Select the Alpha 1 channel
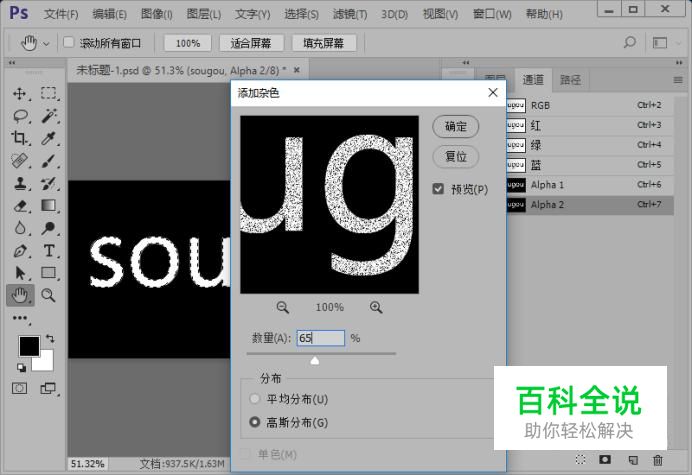The image size is (692, 475). click(x=590, y=185)
